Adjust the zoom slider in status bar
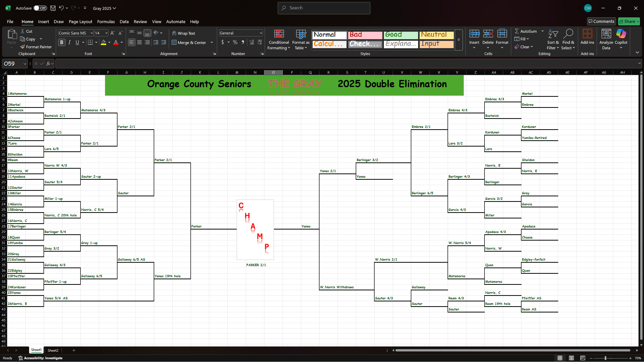 click(x=606, y=358)
